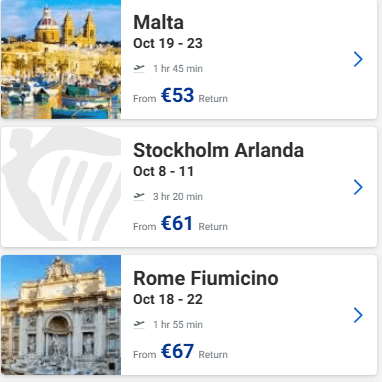This screenshot has width=382, height=382.
Task: Select the Stockholm Arlanda destination title
Action: (x=218, y=150)
